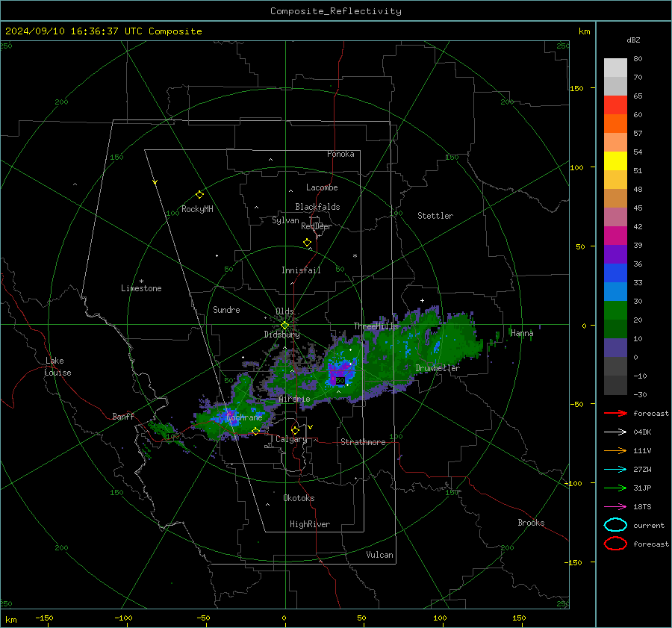Click the Okotoks label

click(299, 499)
